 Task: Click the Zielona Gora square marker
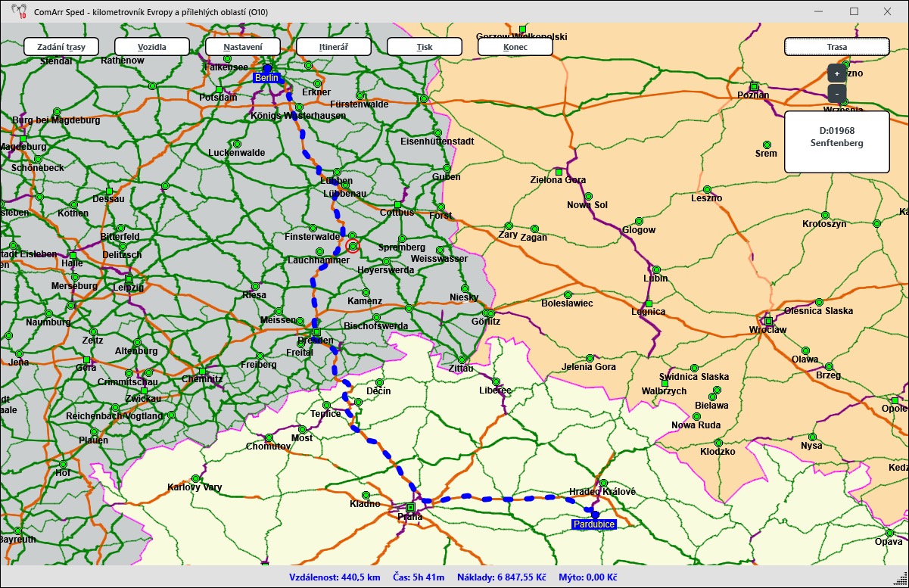[559, 172]
